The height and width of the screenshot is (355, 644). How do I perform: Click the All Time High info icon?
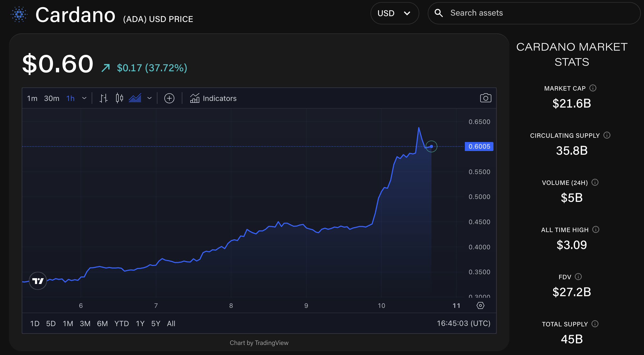tap(596, 229)
